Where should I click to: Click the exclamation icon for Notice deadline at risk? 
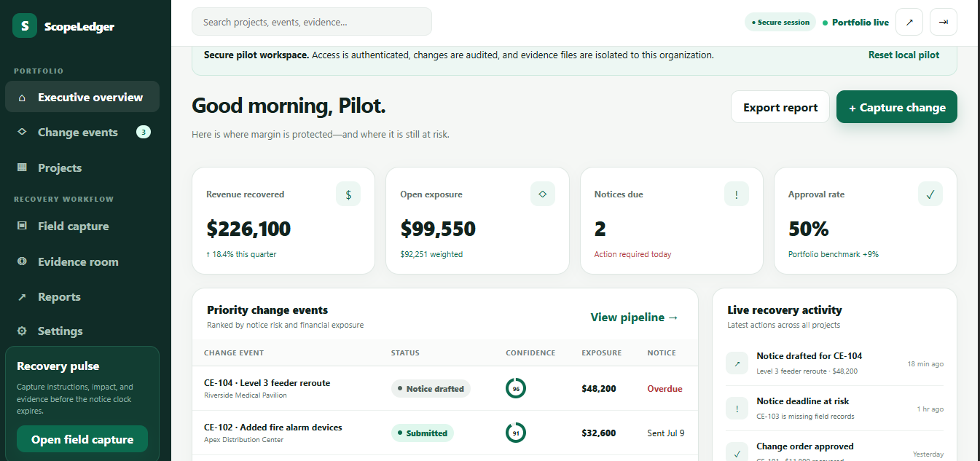tap(737, 408)
